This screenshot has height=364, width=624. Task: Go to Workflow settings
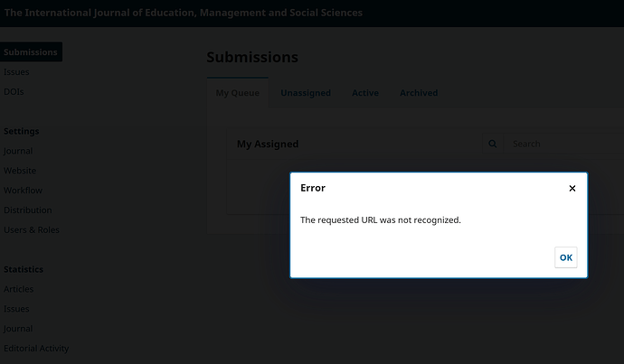click(23, 191)
